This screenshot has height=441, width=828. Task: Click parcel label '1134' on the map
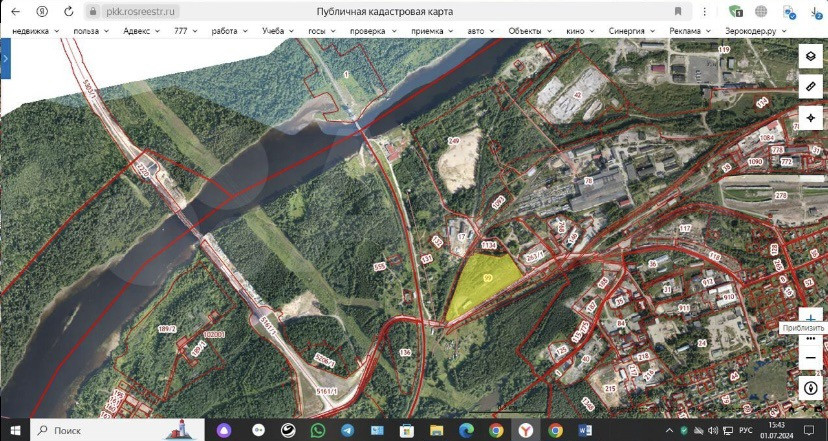(x=489, y=245)
